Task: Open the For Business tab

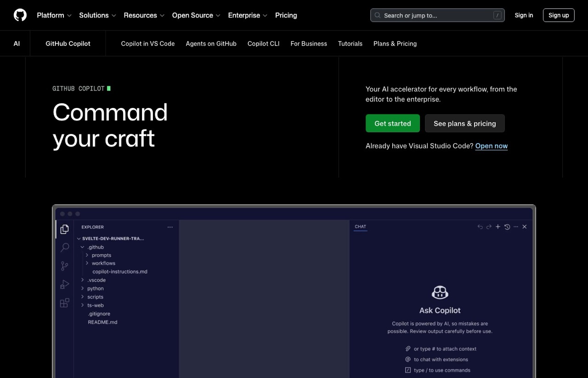Action: click(309, 44)
